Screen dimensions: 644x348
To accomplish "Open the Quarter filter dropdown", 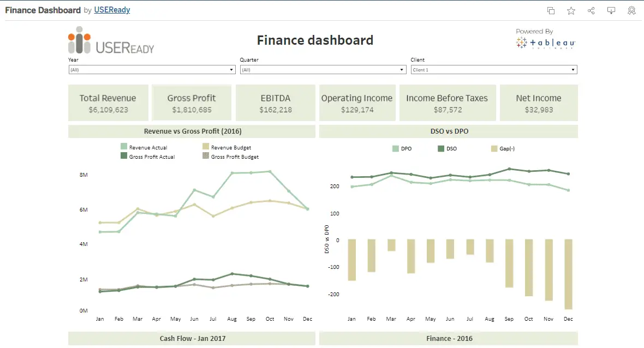I will click(x=402, y=69).
